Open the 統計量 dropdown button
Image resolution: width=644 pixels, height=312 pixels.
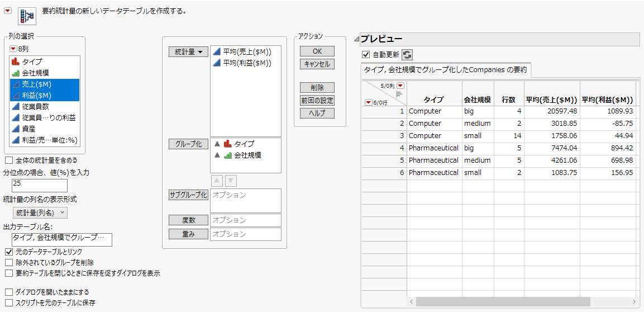click(x=188, y=52)
